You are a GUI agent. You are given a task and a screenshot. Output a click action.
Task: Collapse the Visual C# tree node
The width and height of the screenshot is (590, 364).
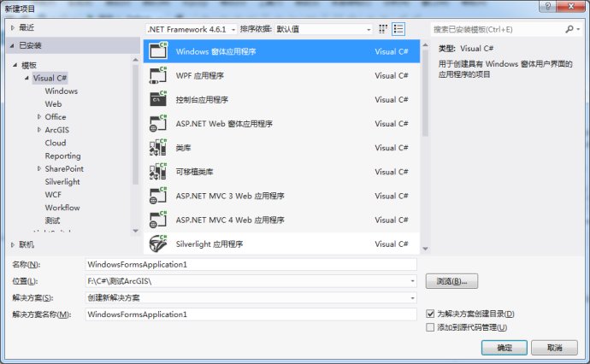point(27,79)
